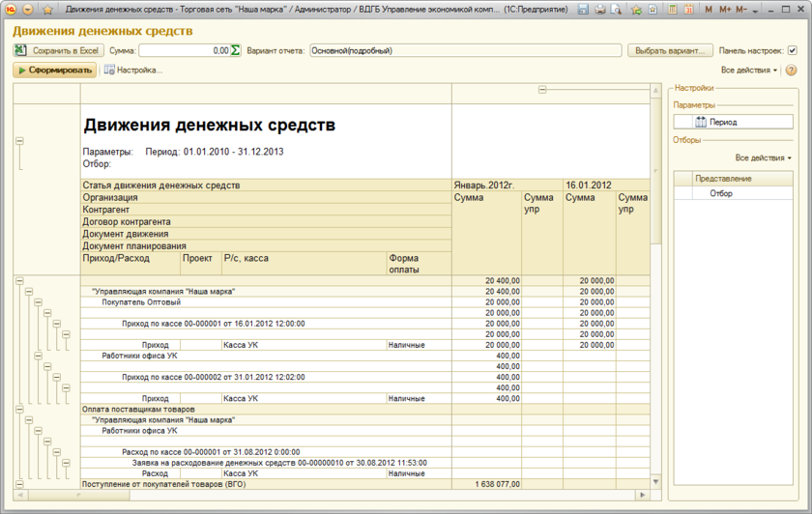
Task: Click the sigma sum icon
Action: pyautogui.click(x=236, y=50)
